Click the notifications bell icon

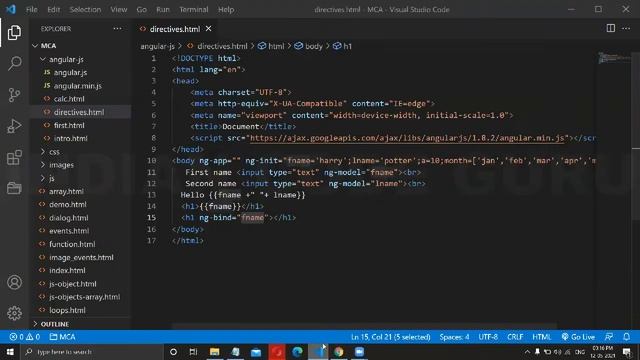(626, 337)
